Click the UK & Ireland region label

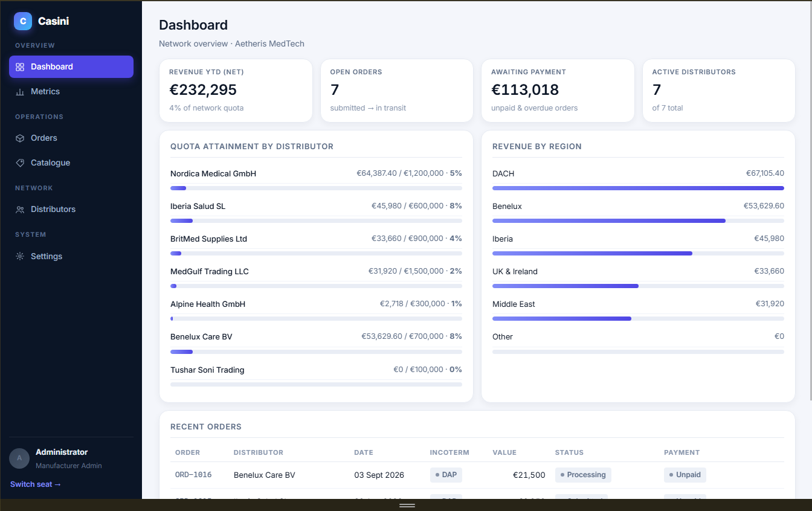tap(515, 272)
